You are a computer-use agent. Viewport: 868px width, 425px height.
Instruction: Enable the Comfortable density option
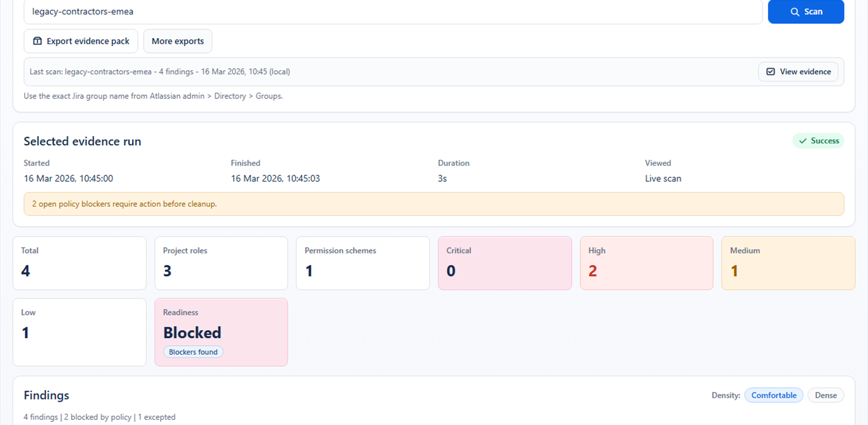click(774, 395)
